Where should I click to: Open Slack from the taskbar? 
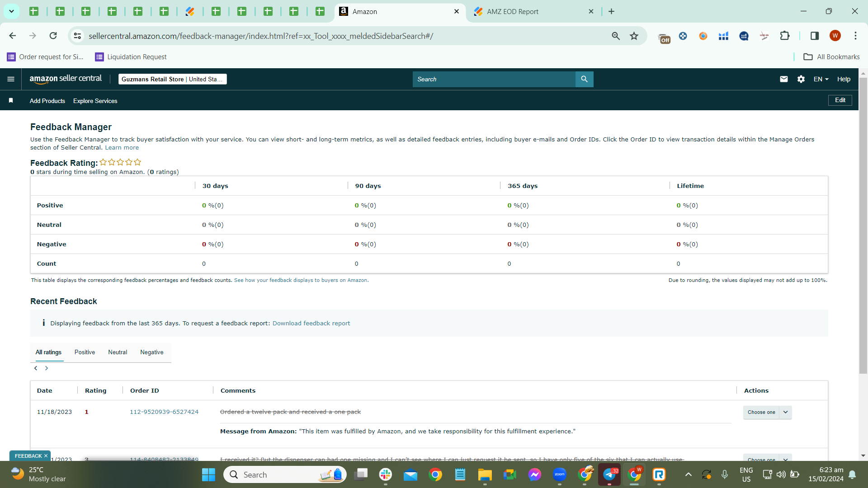(386, 474)
